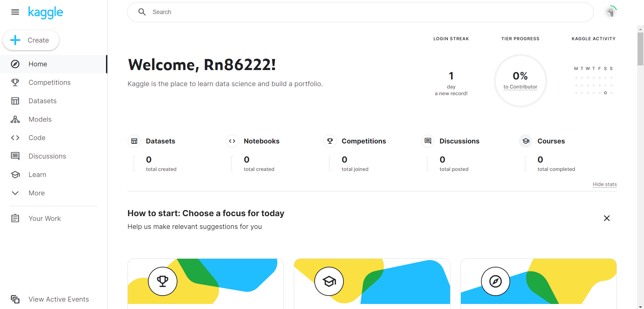The width and height of the screenshot is (644, 309).
Task: Select the compass focus card
Action: point(538,284)
